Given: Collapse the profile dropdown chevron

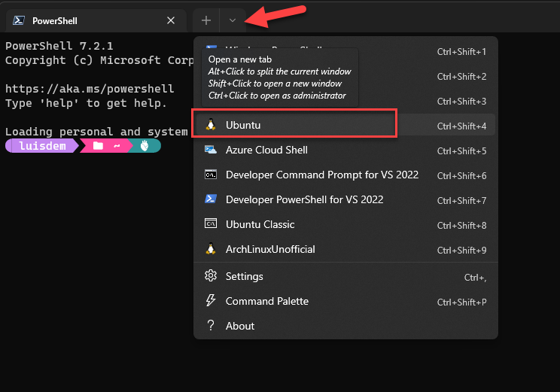Looking at the screenshot, I should pos(233,20).
